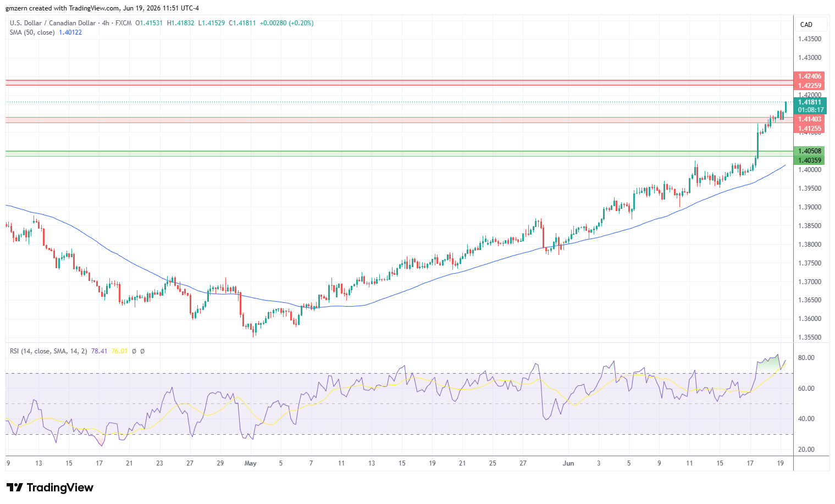The height and width of the screenshot is (504, 835).
Task: Click the open price O1.41531
Action: pyautogui.click(x=149, y=23)
